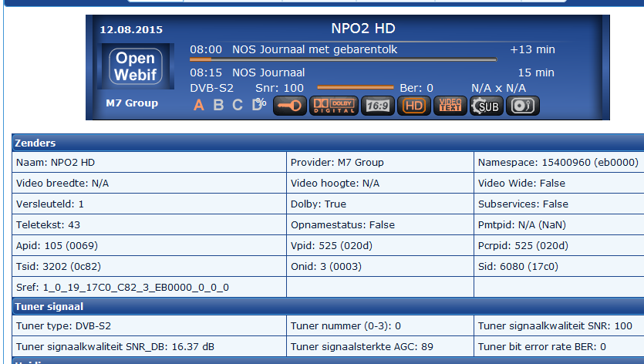This screenshot has height=364, width=644.
Task: Click the Namespace 15400960 cell
Action: point(559,162)
